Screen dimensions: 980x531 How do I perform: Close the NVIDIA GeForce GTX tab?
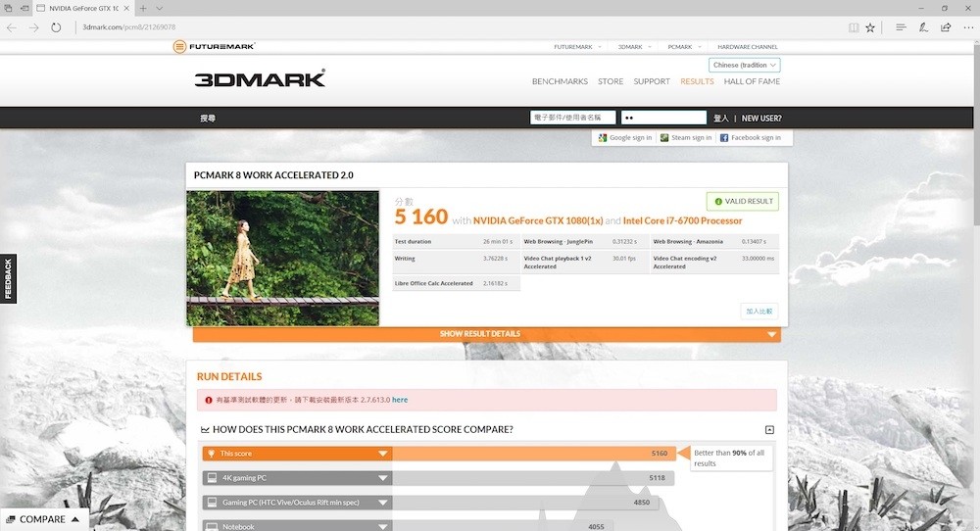(x=126, y=8)
